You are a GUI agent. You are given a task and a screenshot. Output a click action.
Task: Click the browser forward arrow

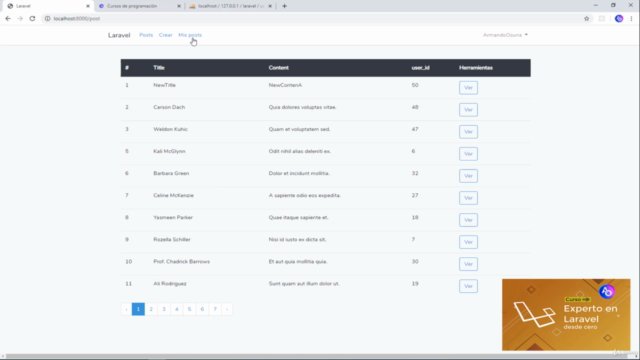tap(20, 18)
